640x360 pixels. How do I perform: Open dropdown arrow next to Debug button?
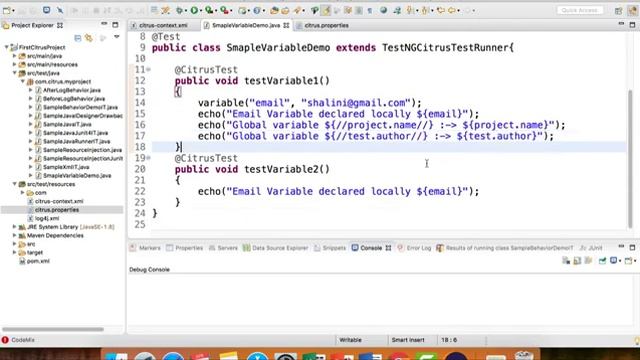tap(186, 11)
